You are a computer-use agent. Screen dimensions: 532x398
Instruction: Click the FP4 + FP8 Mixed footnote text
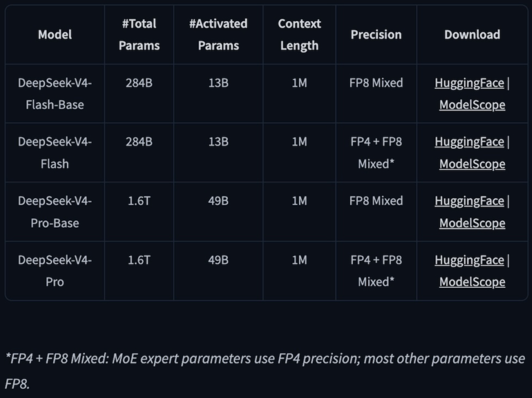[265, 359]
